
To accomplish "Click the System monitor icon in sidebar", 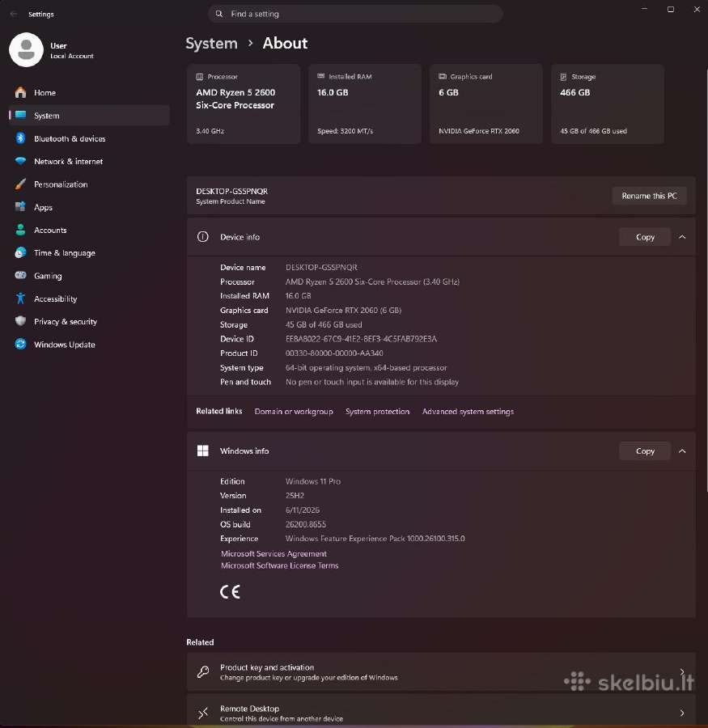I will [20, 115].
